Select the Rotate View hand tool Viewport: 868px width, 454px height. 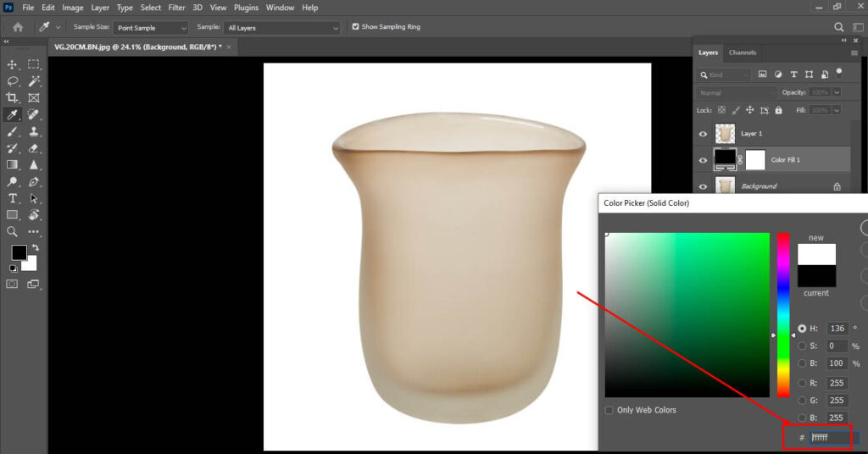pyautogui.click(x=34, y=214)
